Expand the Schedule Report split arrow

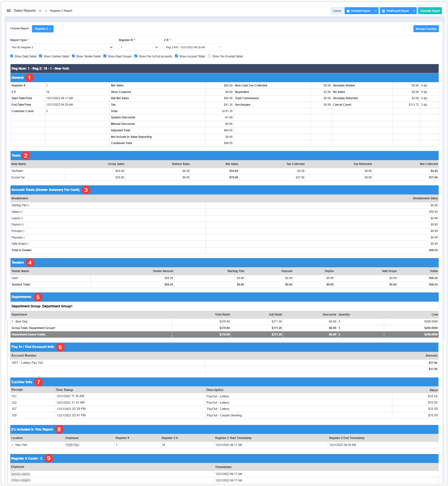click(375, 11)
